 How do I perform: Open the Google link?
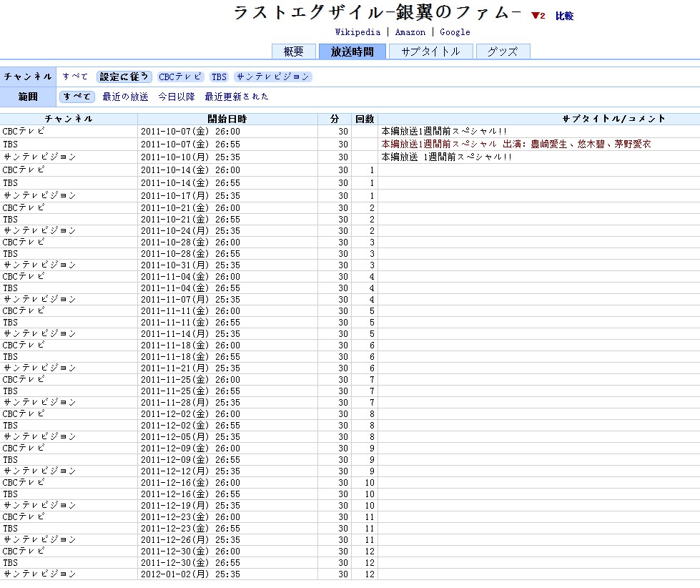coord(455,32)
